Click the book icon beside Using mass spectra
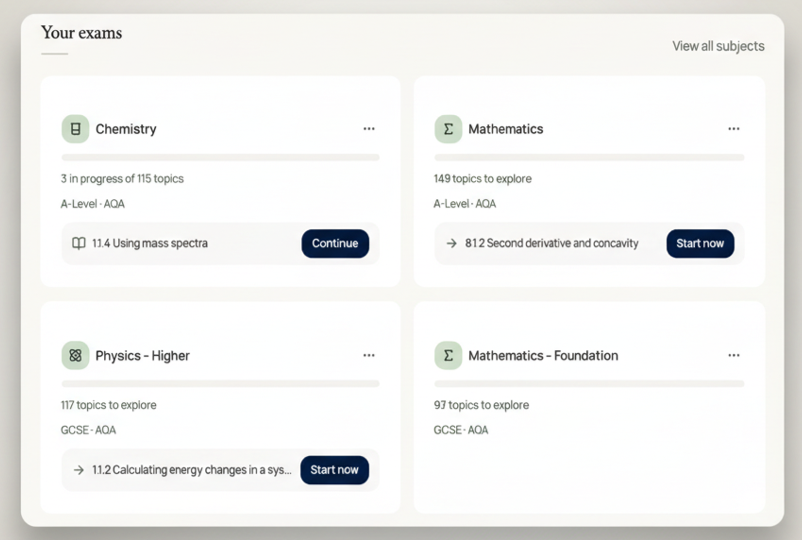This screenshot has width=802, height=540. 79,243
